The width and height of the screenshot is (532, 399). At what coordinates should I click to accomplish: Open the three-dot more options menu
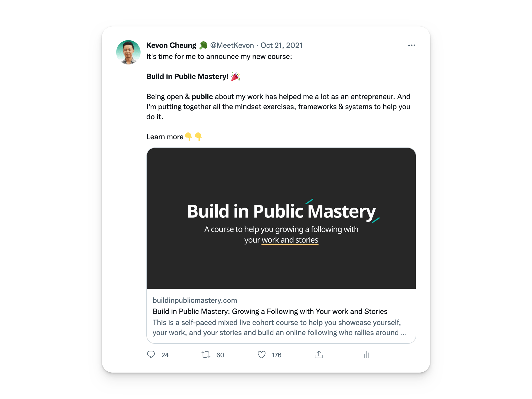click(x=411, y=45)
